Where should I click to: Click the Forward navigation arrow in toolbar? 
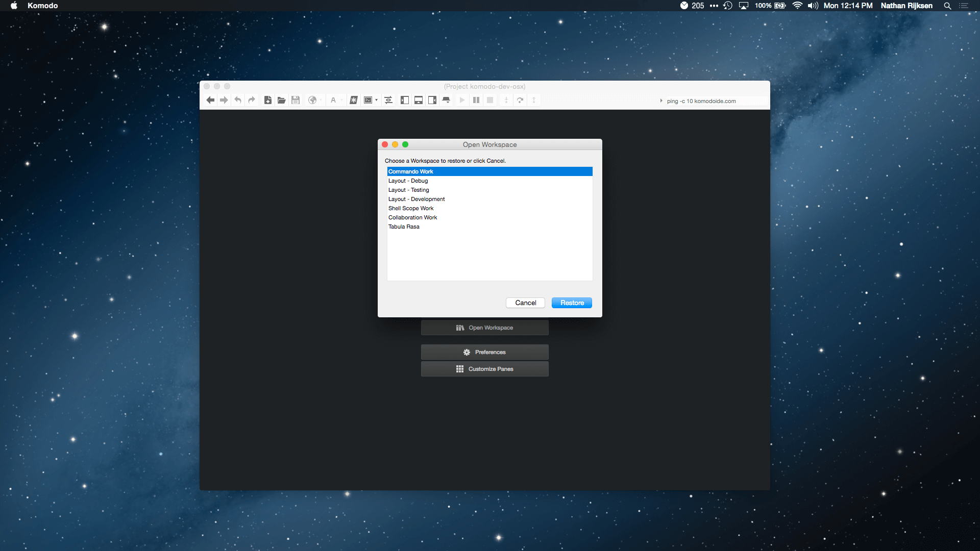(224, 100)
